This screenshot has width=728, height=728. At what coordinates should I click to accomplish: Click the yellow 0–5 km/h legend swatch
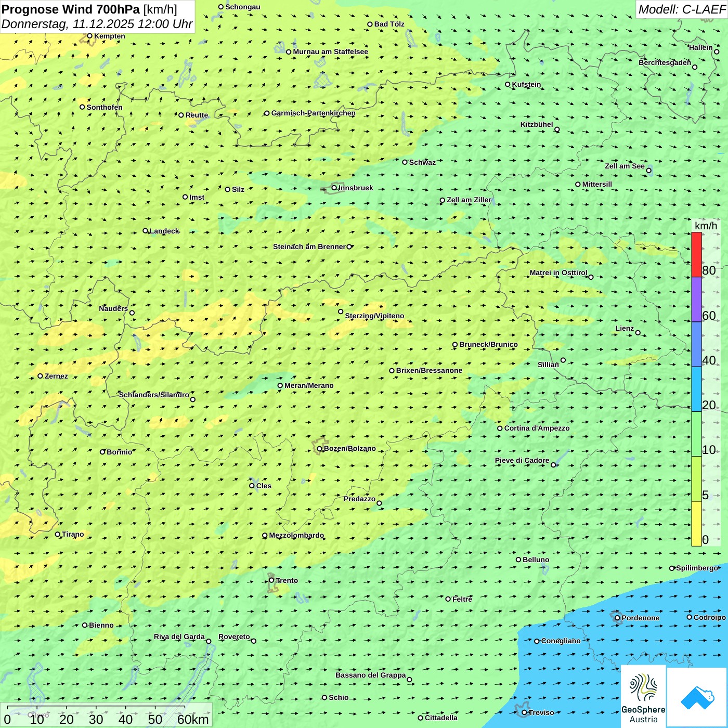696,524
